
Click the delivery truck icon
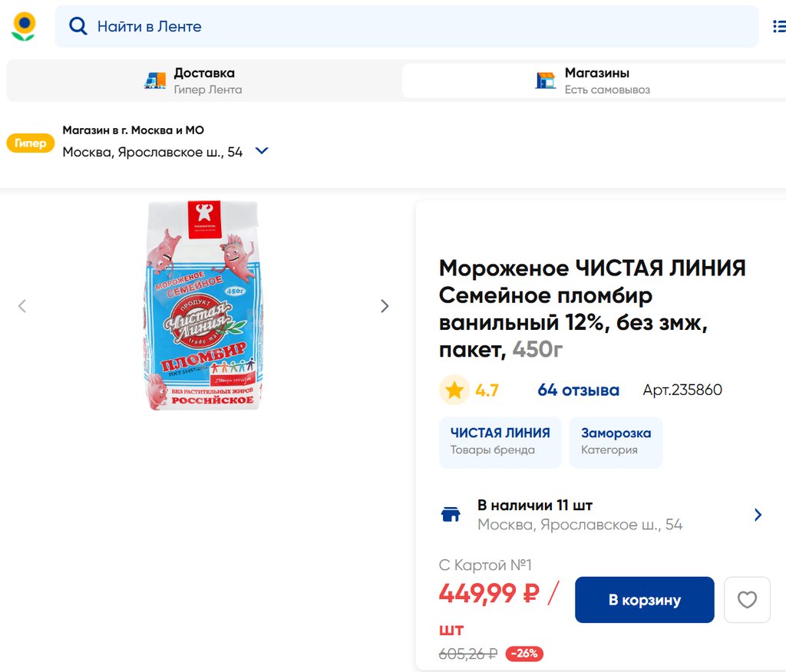[155, 81]
